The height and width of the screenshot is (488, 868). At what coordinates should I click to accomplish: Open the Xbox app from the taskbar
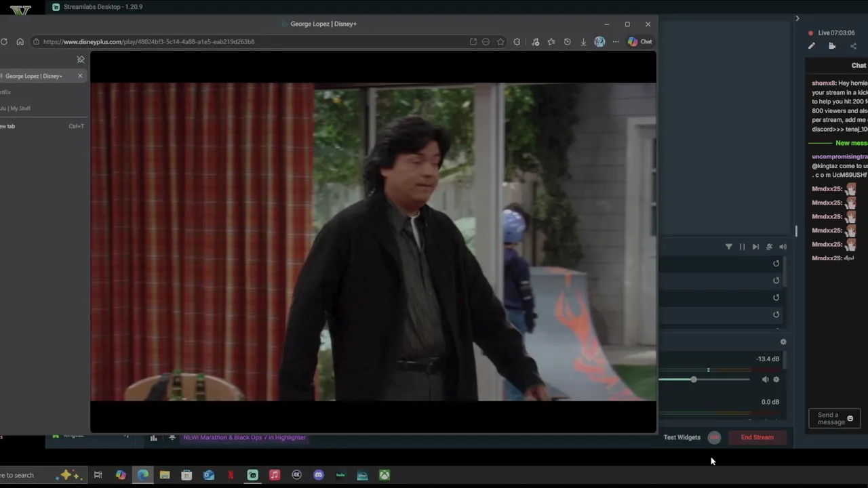click(384, 475)
